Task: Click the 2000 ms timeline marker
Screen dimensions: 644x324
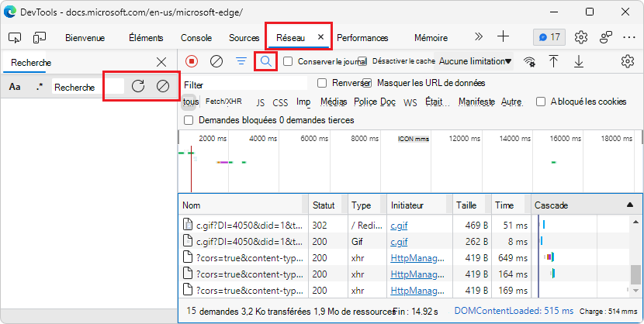Action: coord(213,139)
